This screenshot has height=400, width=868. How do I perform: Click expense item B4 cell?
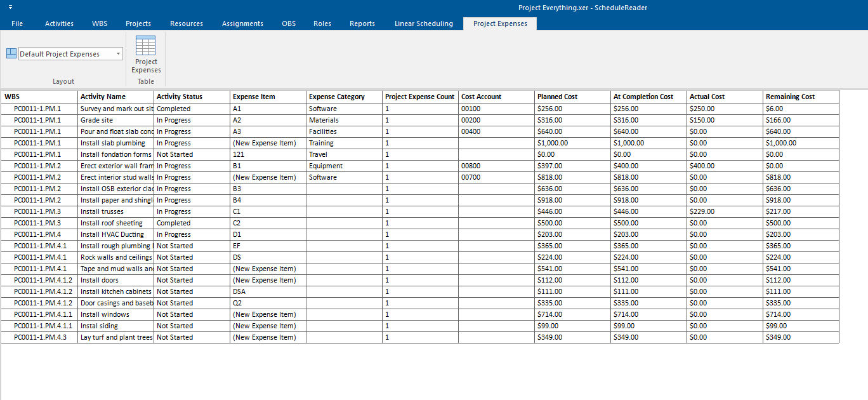tap(268, 200)
